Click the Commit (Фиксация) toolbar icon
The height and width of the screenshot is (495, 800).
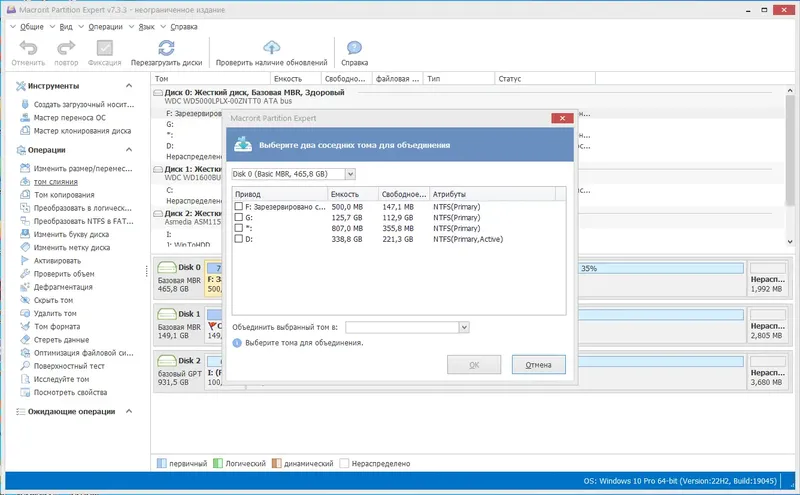click(x=104, y=48)
